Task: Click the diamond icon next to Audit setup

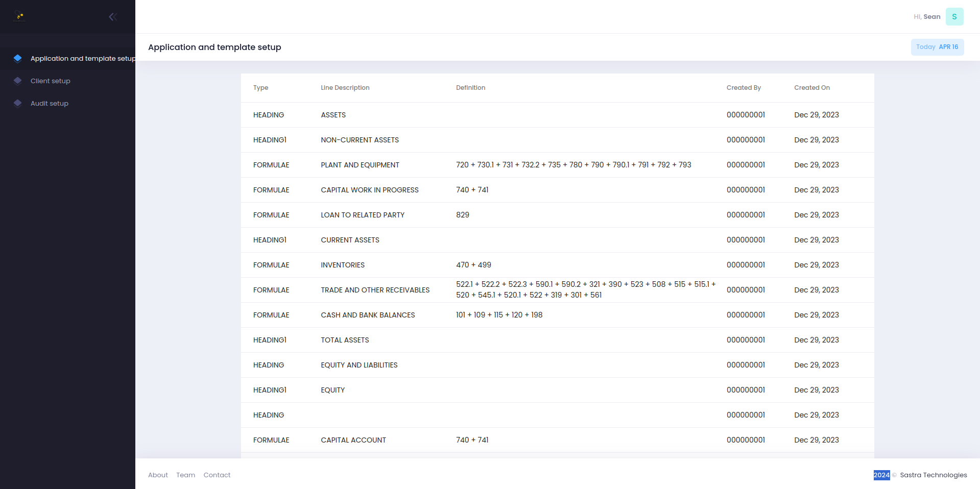Action: click(17, 103)
